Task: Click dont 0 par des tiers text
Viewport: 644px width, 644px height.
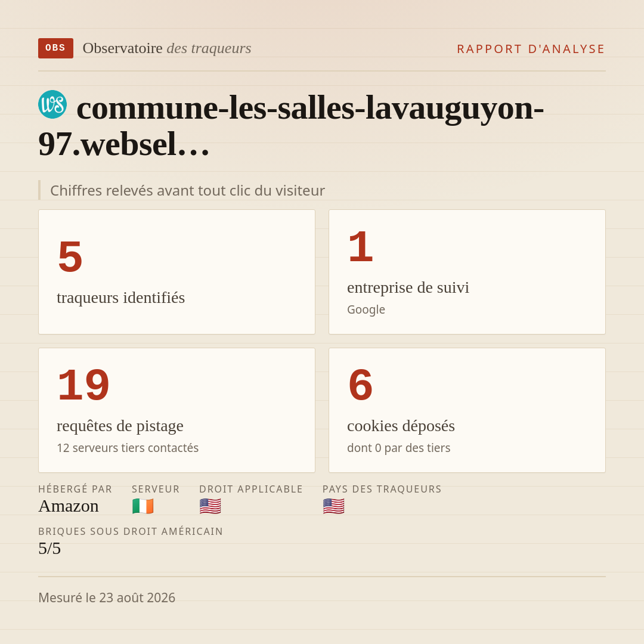Action: tap(398, 448)
